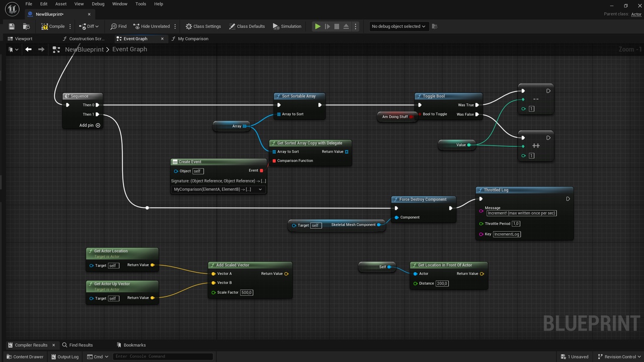
Task: Click the red Event delegate pin
Action: (x=261, y=170)
